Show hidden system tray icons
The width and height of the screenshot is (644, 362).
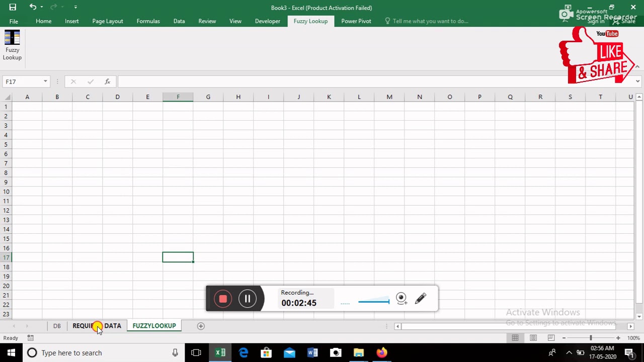(x=569, y=353)
